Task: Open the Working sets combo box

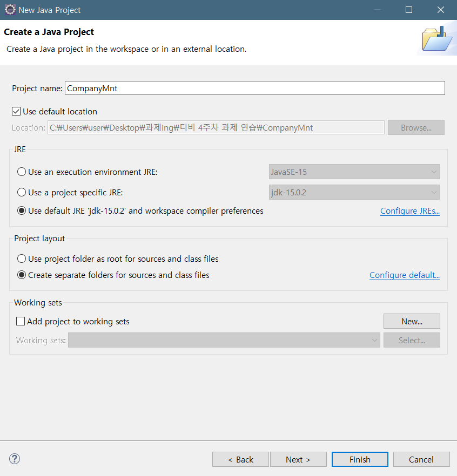Action: (x=224, y=340)
